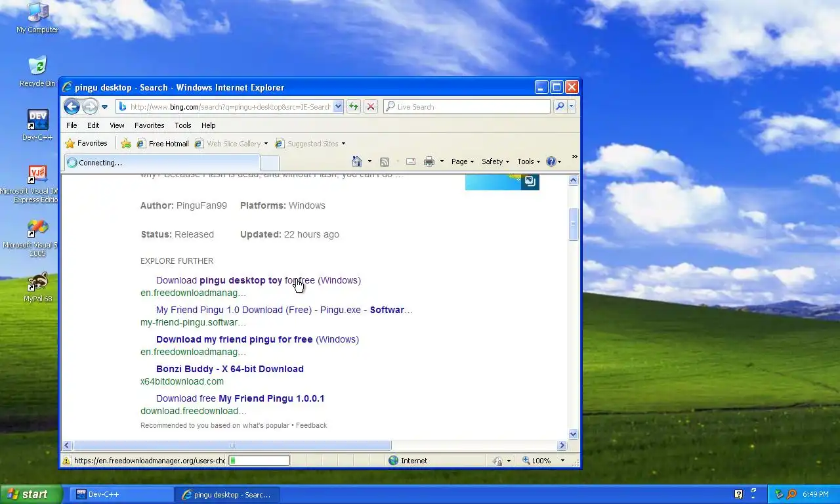840x504 pixels.
Task: Open My Friend Pingu 1.0 Download link
Action: [x=284, y=310]
